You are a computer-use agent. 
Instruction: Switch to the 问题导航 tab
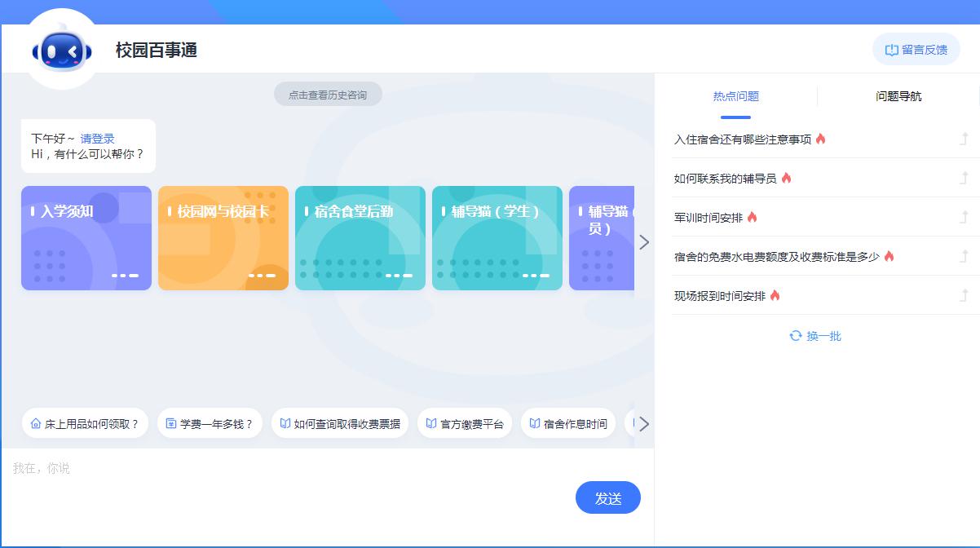pos(898,96)
